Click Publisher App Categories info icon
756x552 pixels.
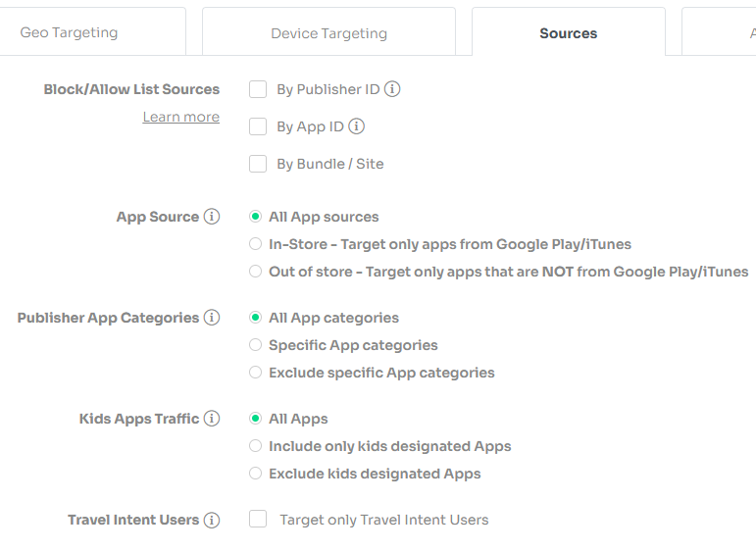point(212,318)
